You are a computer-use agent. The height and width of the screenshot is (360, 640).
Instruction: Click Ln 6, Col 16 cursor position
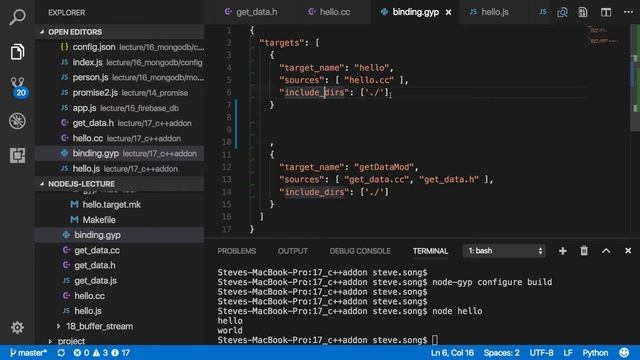pos(452,353)
